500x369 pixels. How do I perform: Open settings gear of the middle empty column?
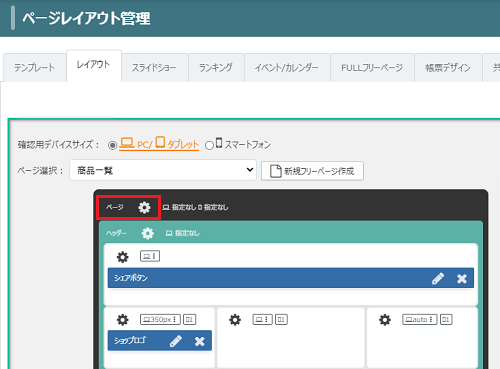click(235, 320)
